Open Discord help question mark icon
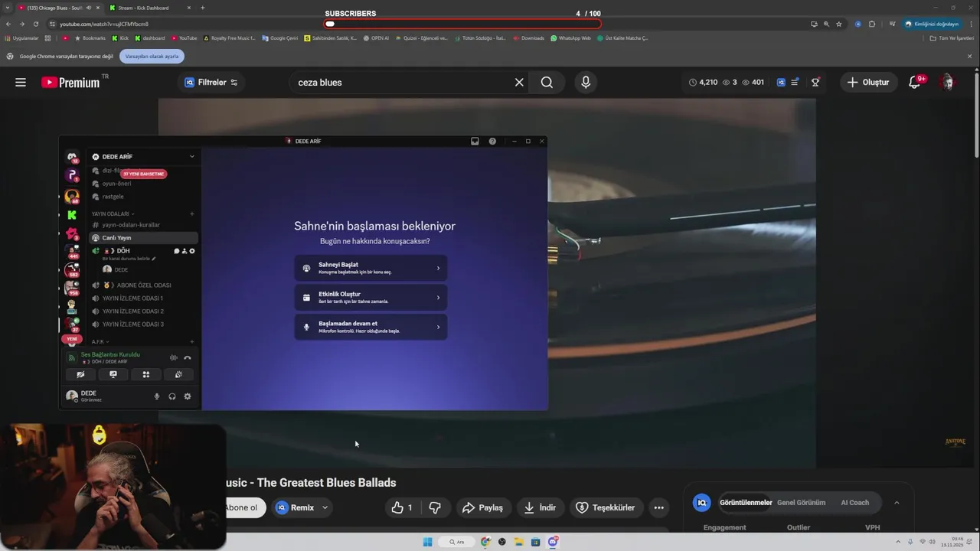 [x=492, y=141]
